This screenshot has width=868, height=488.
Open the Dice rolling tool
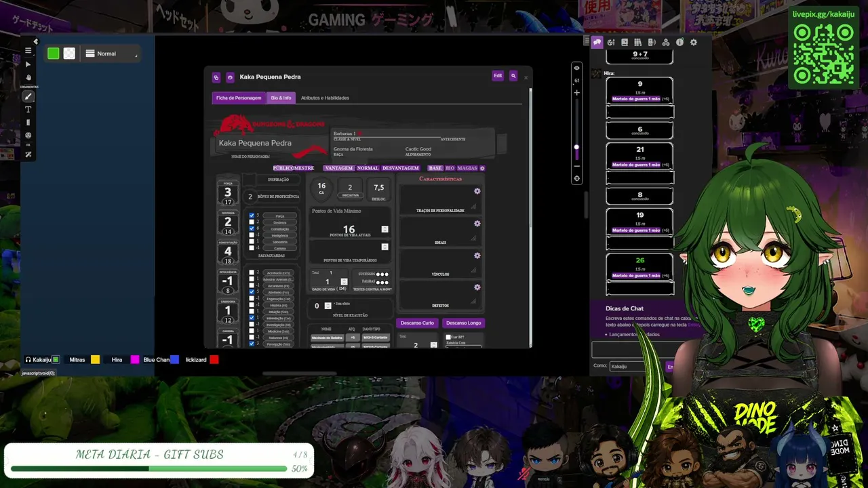pyautogui.click(x=28, y=136)
